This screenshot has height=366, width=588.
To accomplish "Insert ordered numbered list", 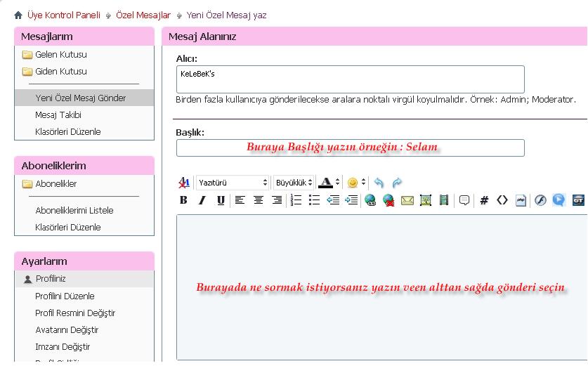I will pos(296,200).
